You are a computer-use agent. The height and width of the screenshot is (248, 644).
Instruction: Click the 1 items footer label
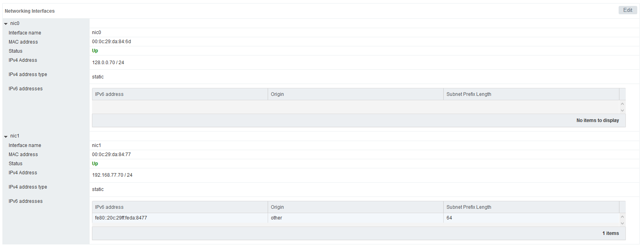[x=610, y=233]
